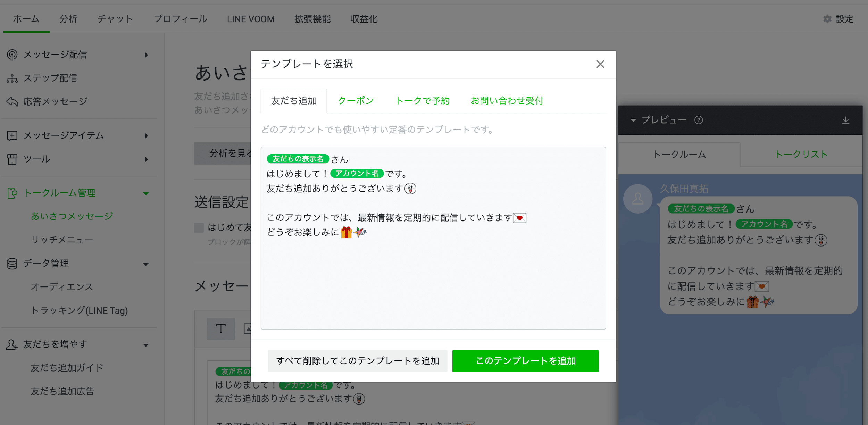Open the お問い合わせ受付 template tab

pos(507,101)
